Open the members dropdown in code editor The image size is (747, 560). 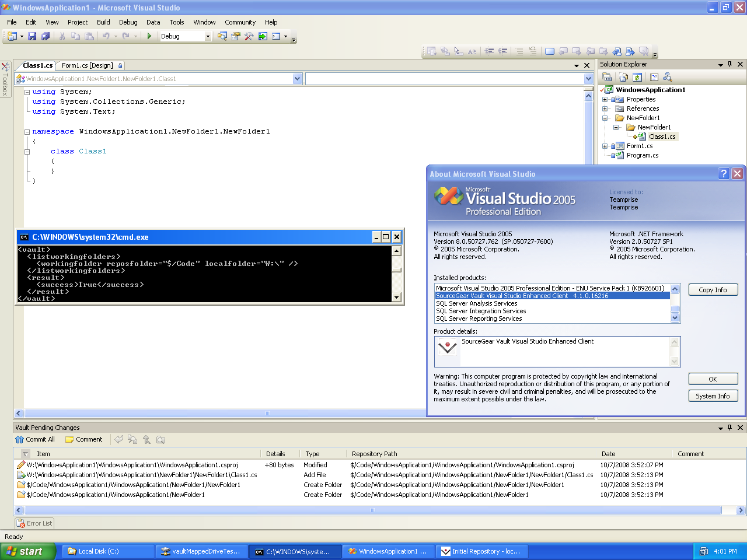click(x=588, y=79)
